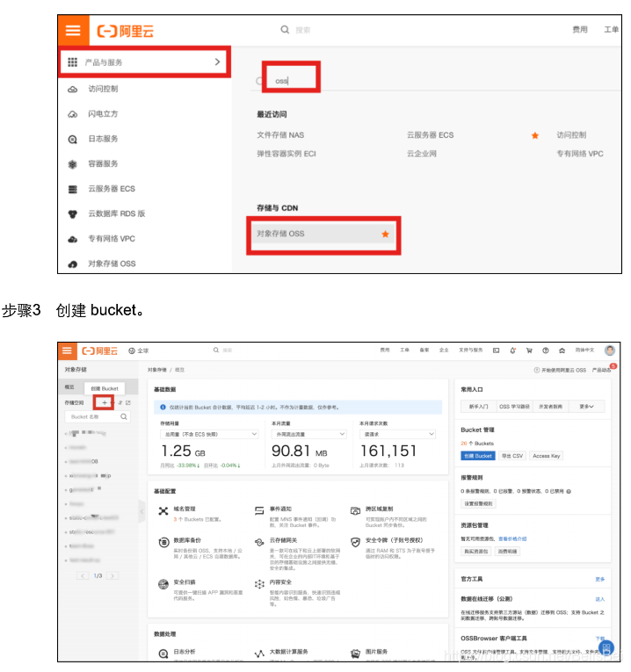
Task: Toggle the star beside 云服务器 ECS
Action: (x=535, y=135)
